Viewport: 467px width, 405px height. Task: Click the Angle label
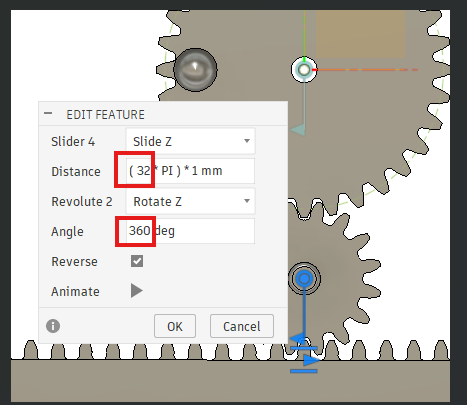pyautogui.click(x=67, y=232)
